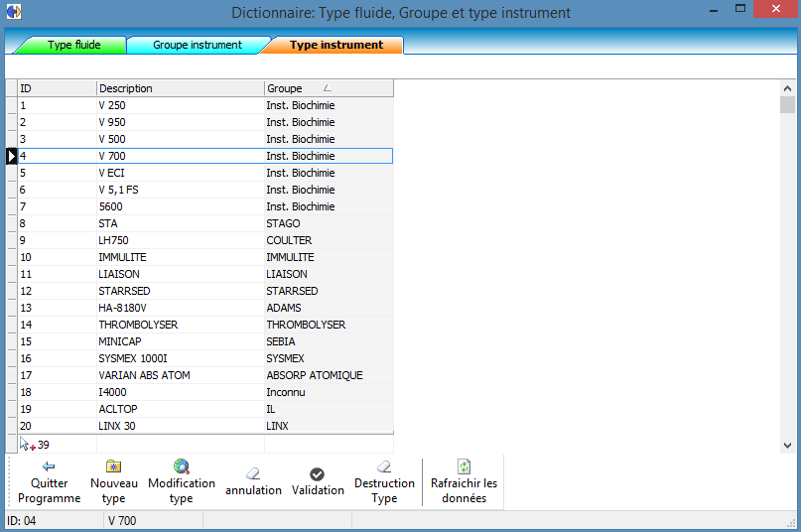Screen dimensions: 801x532
Task: Select the V ECI row
Action: [205, 173]
